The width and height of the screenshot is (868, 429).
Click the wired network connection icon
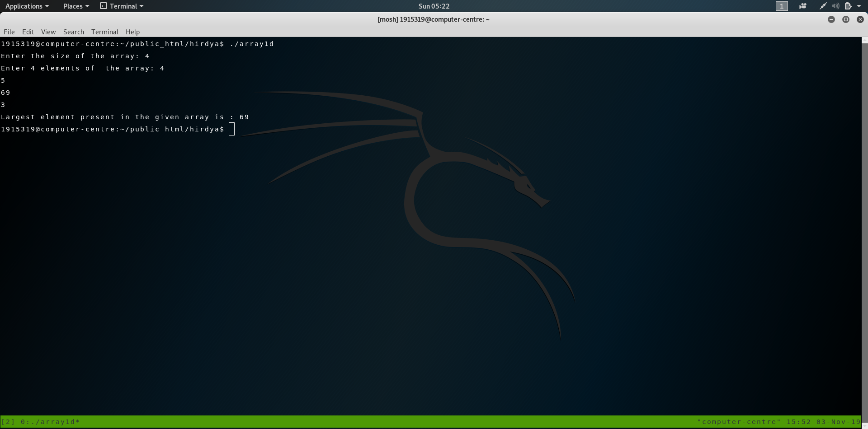click(823, 6)
